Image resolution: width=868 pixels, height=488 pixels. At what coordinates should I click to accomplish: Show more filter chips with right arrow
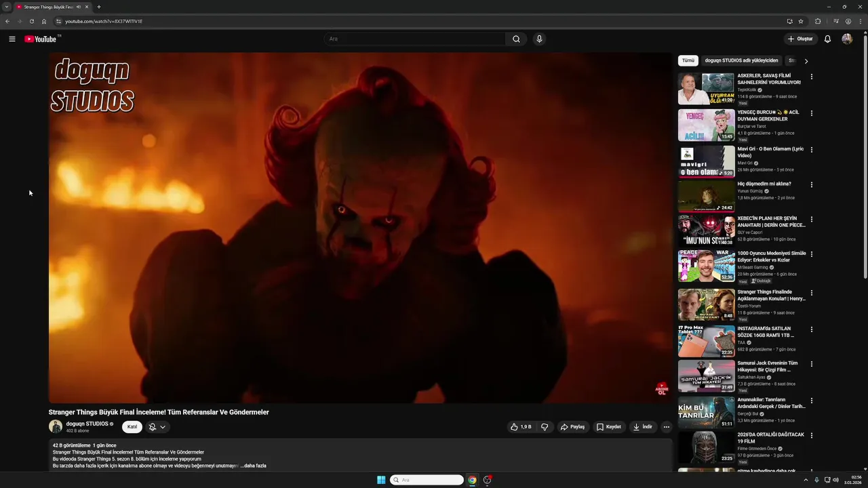[x=806, y=61]
